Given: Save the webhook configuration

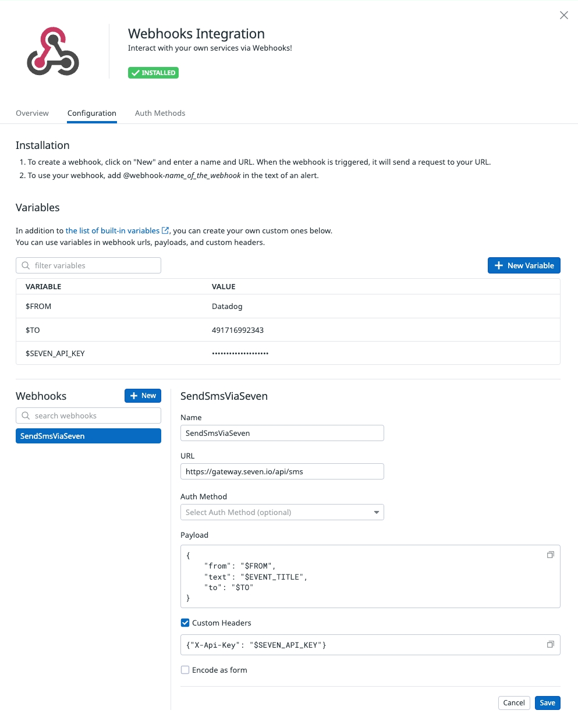Looking at the screenshot, I should pyautogui.click(x=548, y=703).
